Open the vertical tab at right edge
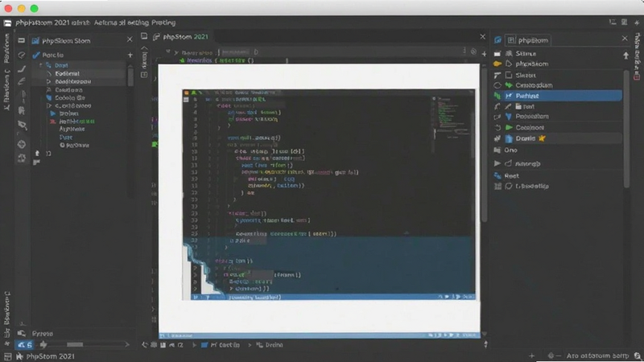The height and width of the screenshot is (362, 644). [x=637, y=51]
